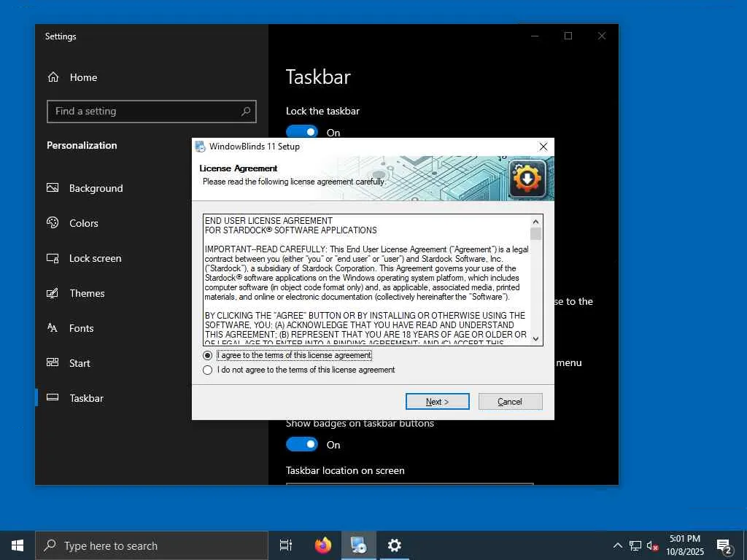Viewport: 747px width, 560px height.
Task: Click the installer gear download logo
Action: (527, 179)
